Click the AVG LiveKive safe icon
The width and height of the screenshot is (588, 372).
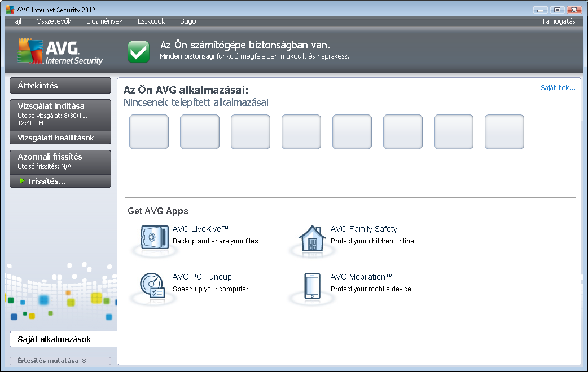(x=154, y=237)
